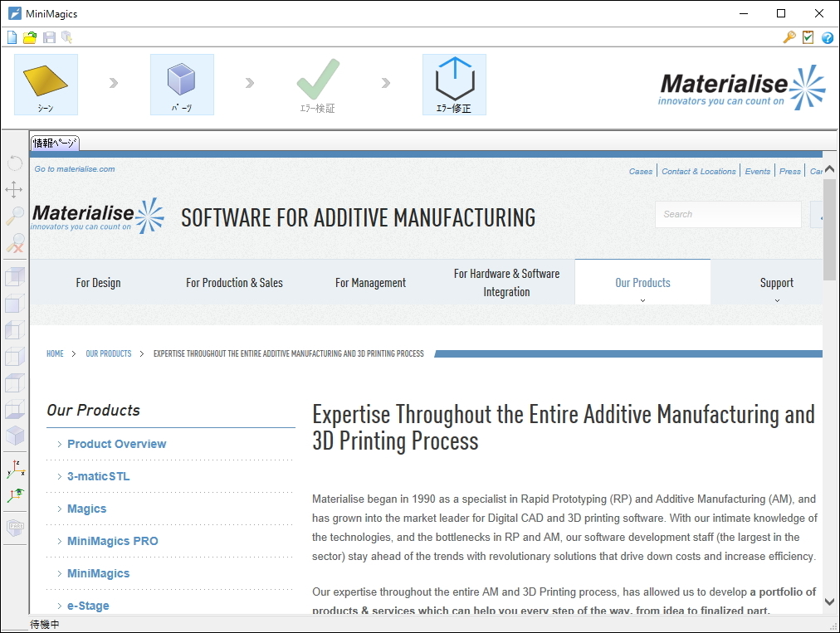Viewport: 840px width, 633px height.
Task: Click the key license icon
Action: pyautogui.click(x=789, y=37)
